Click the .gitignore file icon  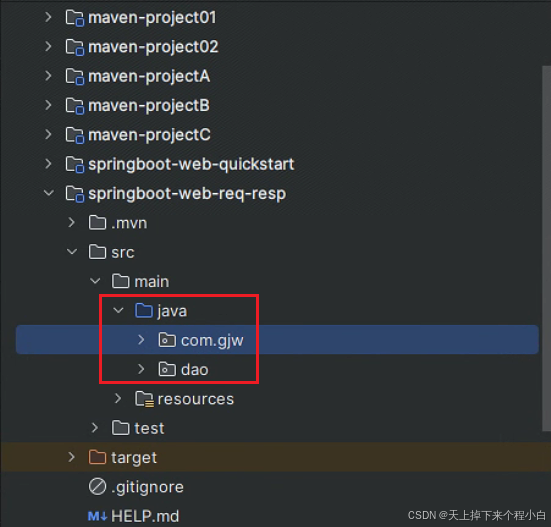pyautogui.click(x=97, y=487)
